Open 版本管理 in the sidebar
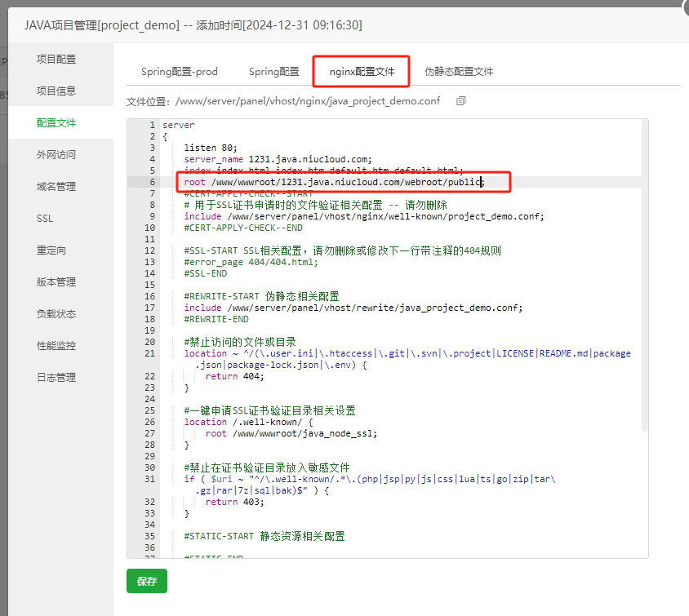Image resolution: width=689 pixels, height=616 pixels. (56, 282)
